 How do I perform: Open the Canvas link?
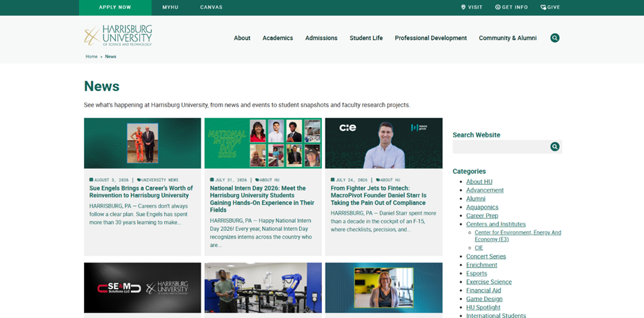211,8
